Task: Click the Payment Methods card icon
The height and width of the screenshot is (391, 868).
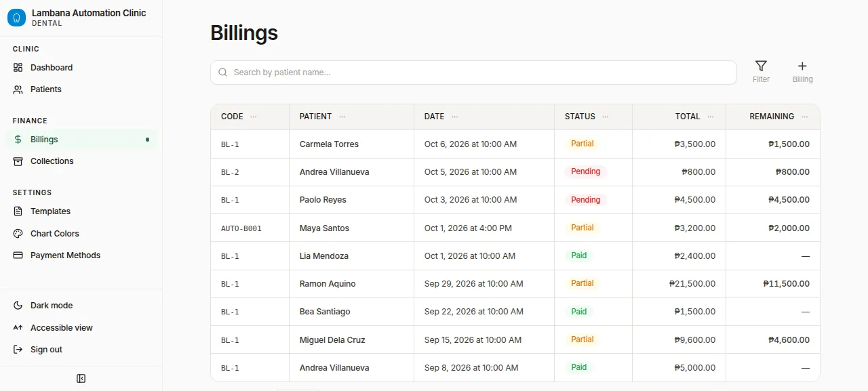Action: click(x=18, y=255)
